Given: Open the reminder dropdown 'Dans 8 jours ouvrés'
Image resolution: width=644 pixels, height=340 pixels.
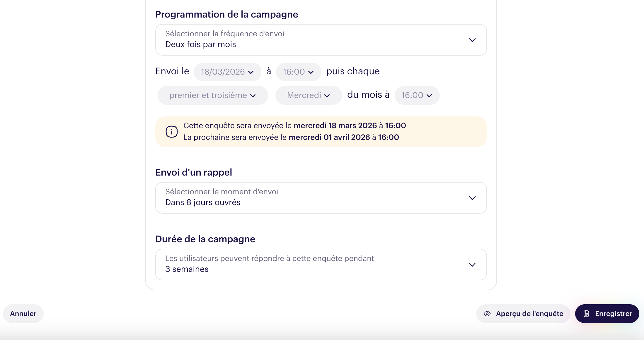Looking at the screenshot, I should (x=321, y=198).
